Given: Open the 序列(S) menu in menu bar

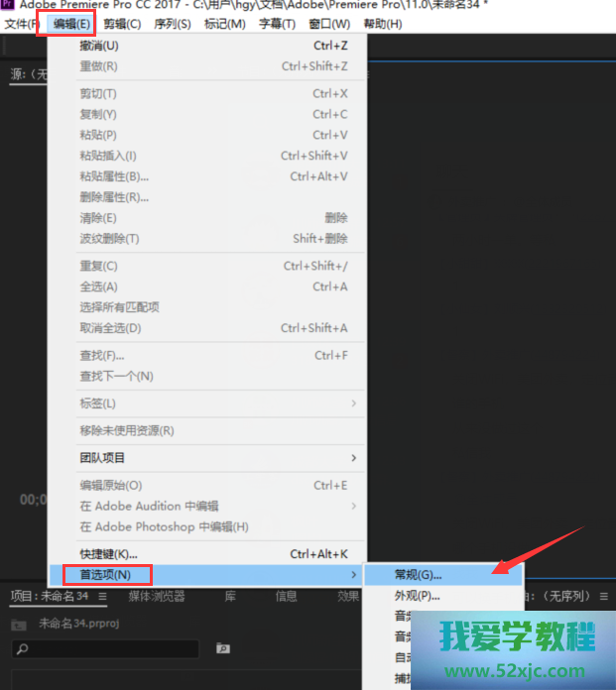Looking at the screenshot, I should pyautogui.click(x=172, y=24).
